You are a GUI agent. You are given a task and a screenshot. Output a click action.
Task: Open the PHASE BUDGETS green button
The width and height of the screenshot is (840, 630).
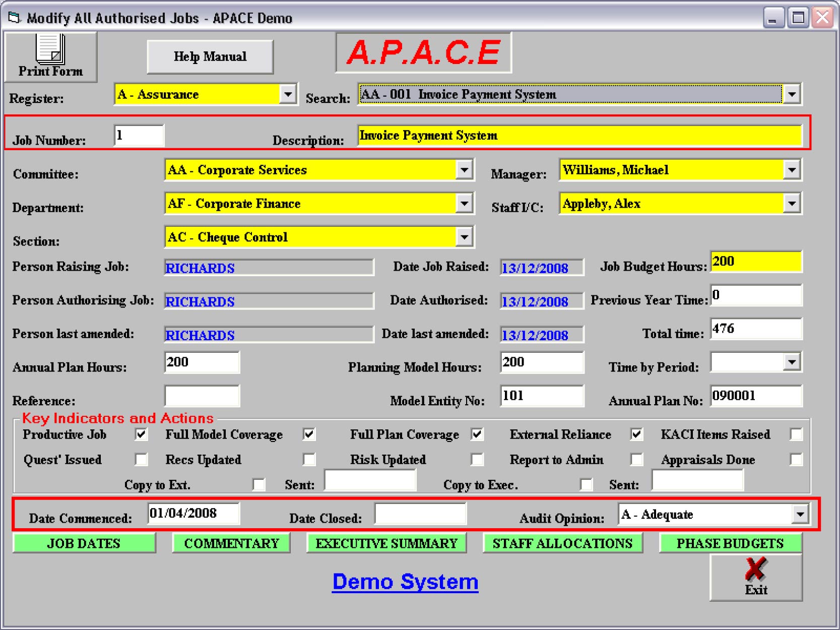730,543
